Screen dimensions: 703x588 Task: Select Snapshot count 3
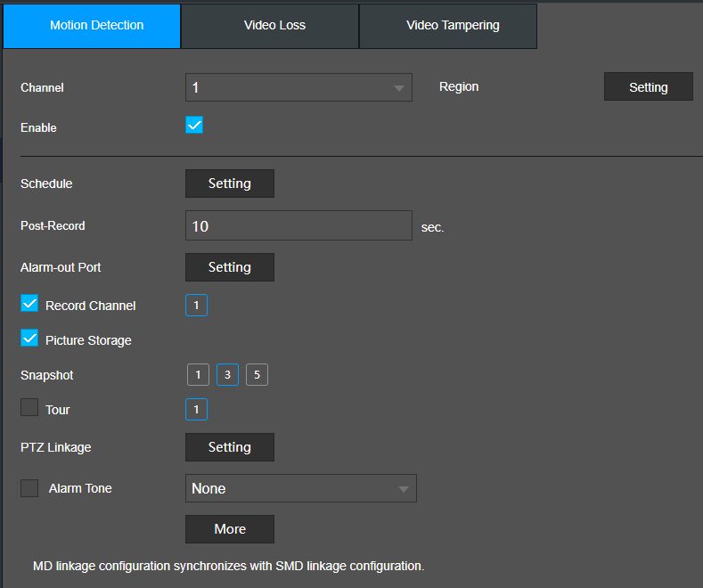pos(228,375)
